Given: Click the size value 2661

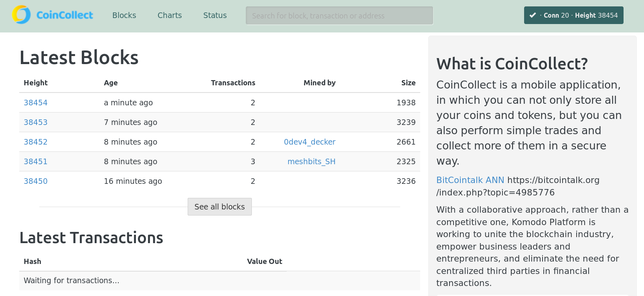Looking at the screenshot, I should click(406, 142).
